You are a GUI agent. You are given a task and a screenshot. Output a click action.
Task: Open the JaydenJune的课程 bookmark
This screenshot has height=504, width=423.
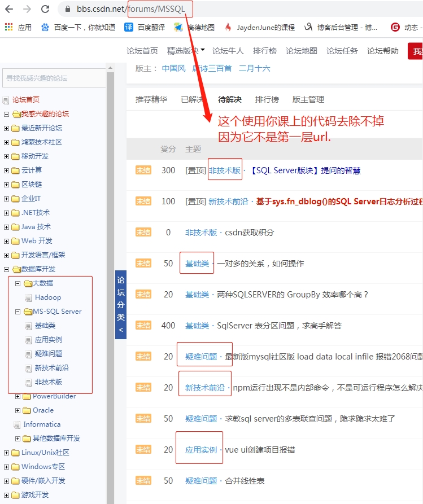click(260, 27)
